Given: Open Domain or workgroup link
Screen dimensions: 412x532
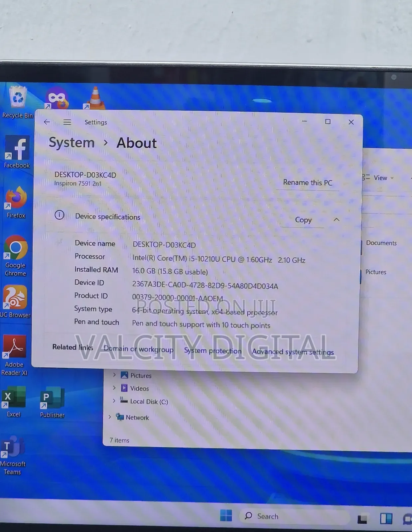Looking at the screenshot, I should click(138, 349).
